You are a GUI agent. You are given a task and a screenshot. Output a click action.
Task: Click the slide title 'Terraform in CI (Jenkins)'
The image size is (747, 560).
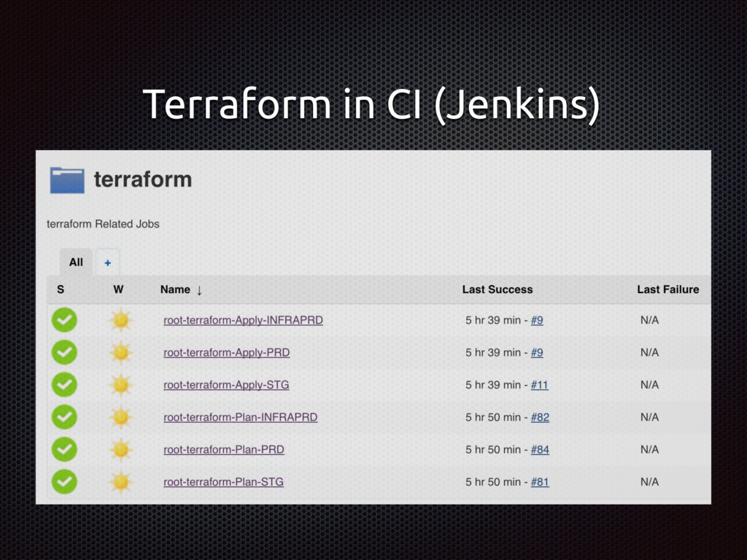(x=371, y=105)
